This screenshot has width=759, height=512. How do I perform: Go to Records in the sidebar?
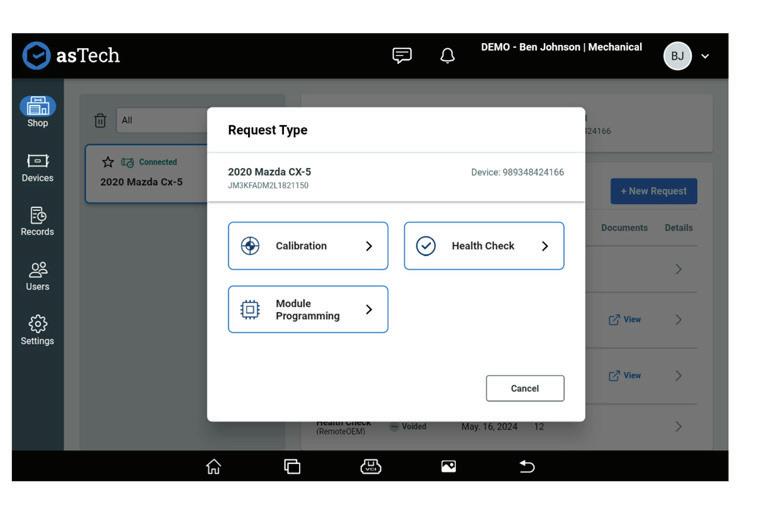click(x=37, y=222)
